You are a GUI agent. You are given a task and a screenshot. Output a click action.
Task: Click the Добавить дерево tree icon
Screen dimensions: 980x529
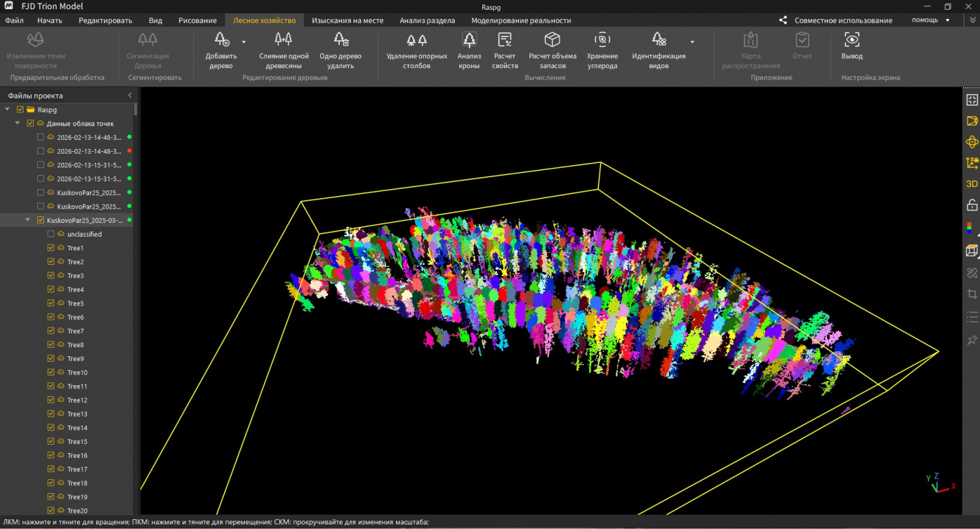221,40
